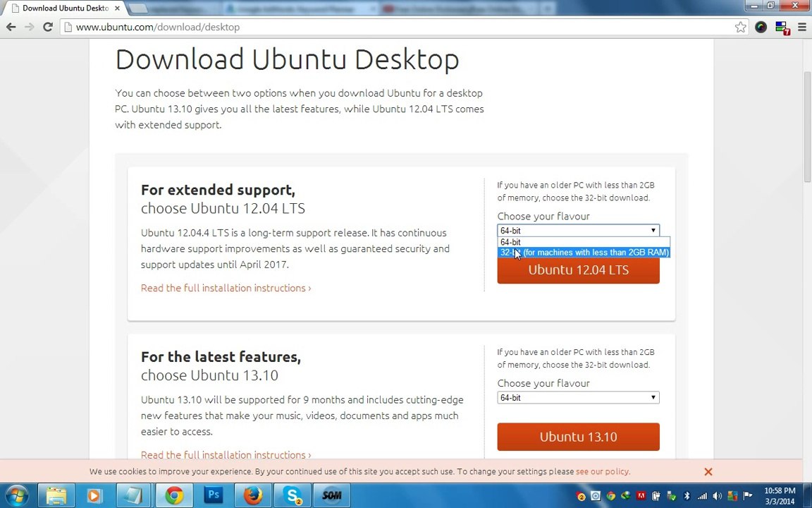Open the Ubuntu 12.04 flavour dropdown
This screenshot has width=812, height=508.
pos(579,231)
